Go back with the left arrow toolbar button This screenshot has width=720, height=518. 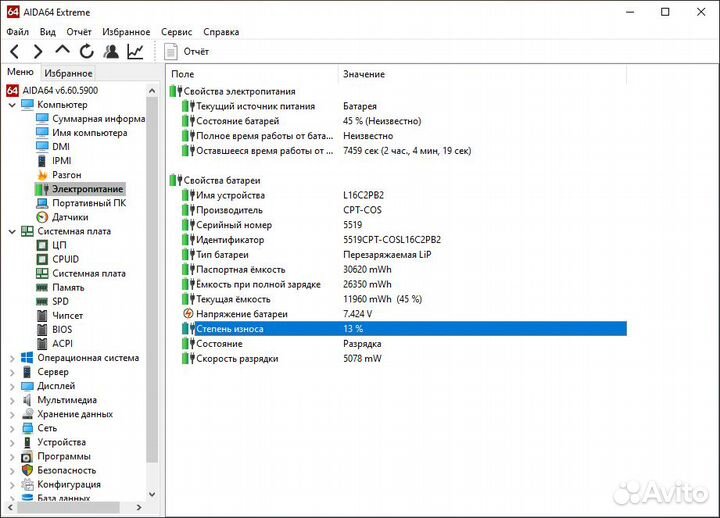click(15, 51)
